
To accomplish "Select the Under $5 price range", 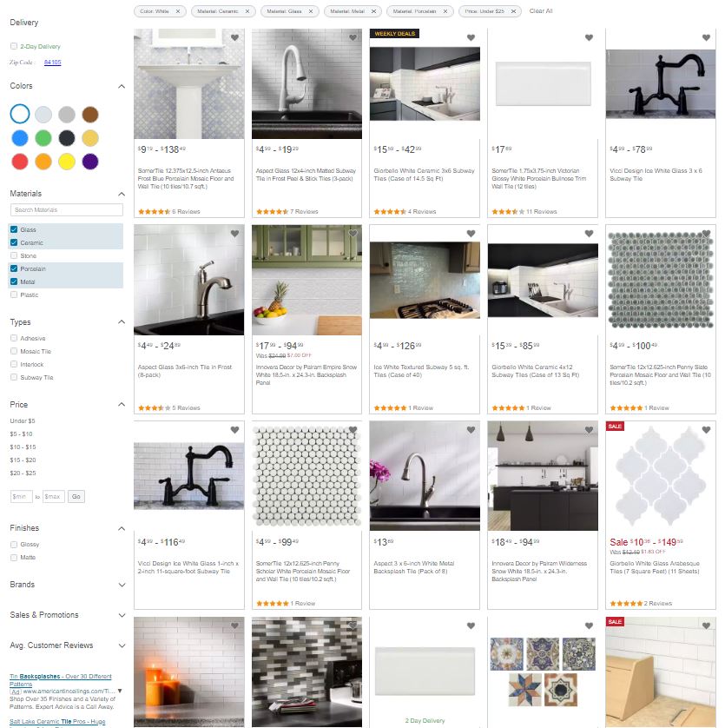I will point(23,420).
